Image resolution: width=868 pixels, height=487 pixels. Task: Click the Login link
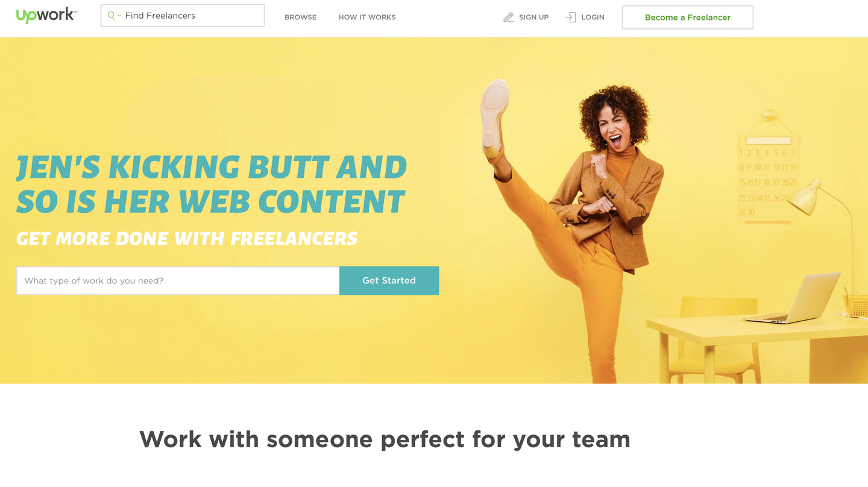(x=593, y=17)
